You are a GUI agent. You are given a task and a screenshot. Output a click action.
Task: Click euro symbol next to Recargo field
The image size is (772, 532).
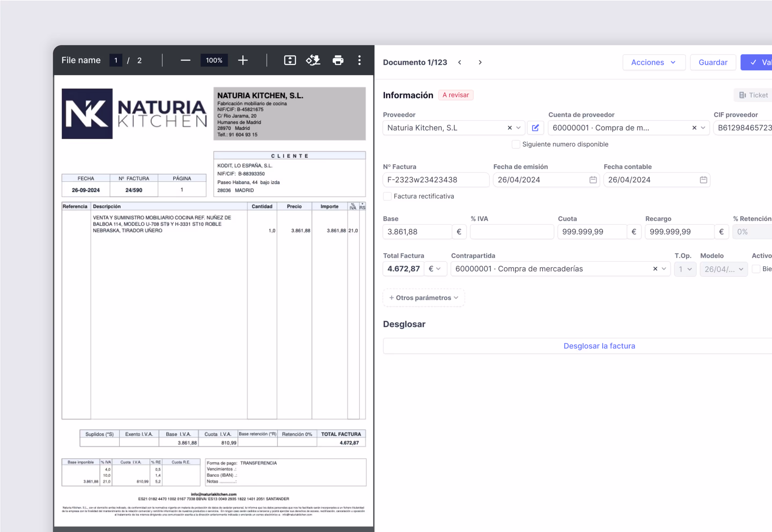pyautogui.click(x=721, y=232)
